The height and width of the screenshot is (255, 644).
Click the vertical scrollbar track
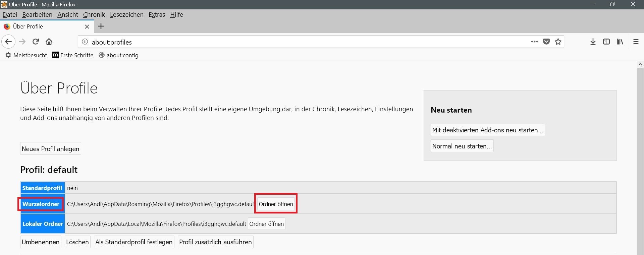pyautogui.click(x=640, y=161)
